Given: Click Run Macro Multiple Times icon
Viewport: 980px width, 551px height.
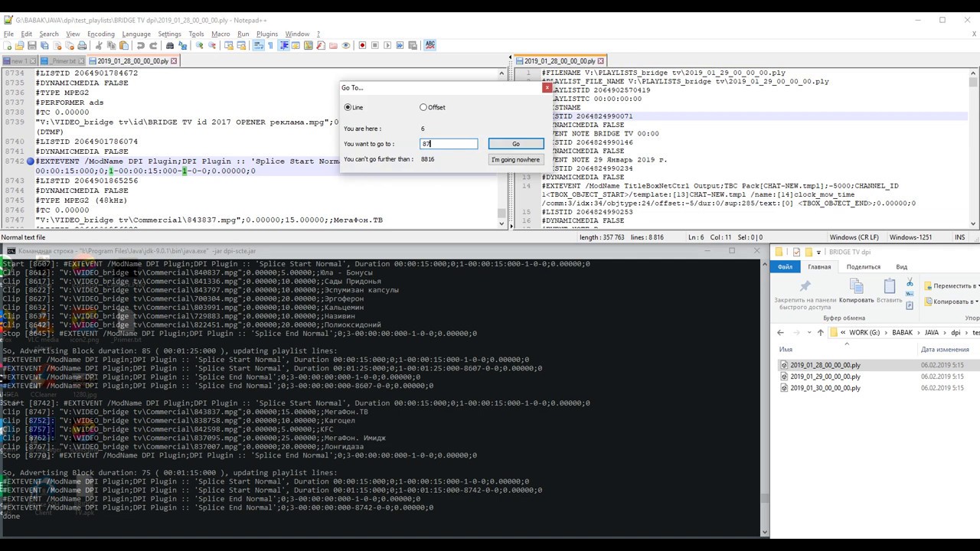Looking at the screenshot, I should tap(400, 45).
